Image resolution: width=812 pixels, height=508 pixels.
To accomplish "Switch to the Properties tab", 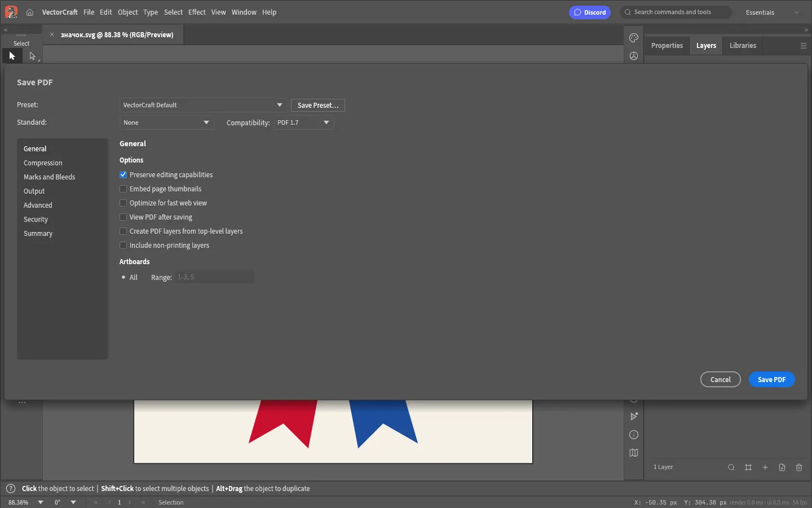I will (x=667, y=46).
